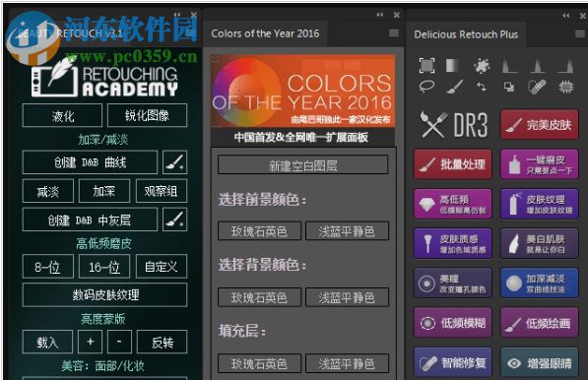Create 玫瑰石英色 fill layer

(259, 363)
